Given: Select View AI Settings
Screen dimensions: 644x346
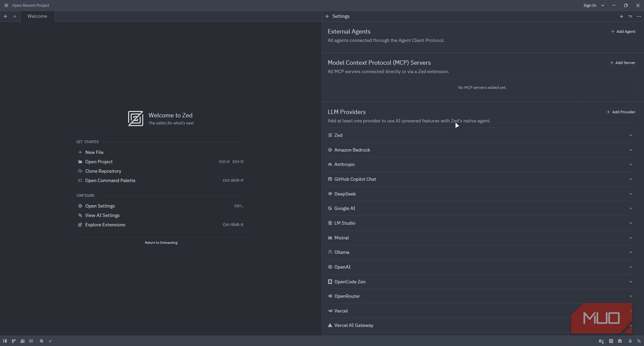Looking at the screenshot, I should tap(161, 215).
